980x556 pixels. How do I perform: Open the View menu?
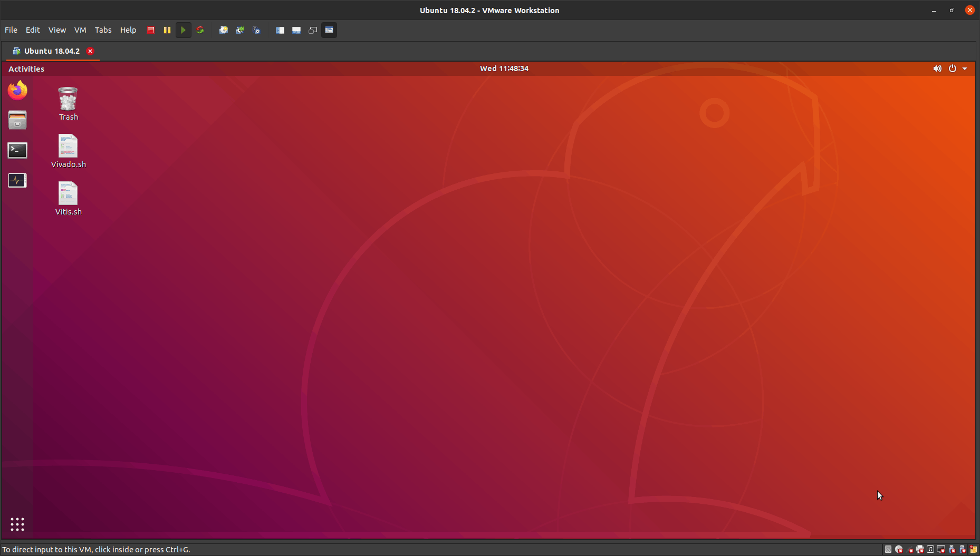click(57, 30)
